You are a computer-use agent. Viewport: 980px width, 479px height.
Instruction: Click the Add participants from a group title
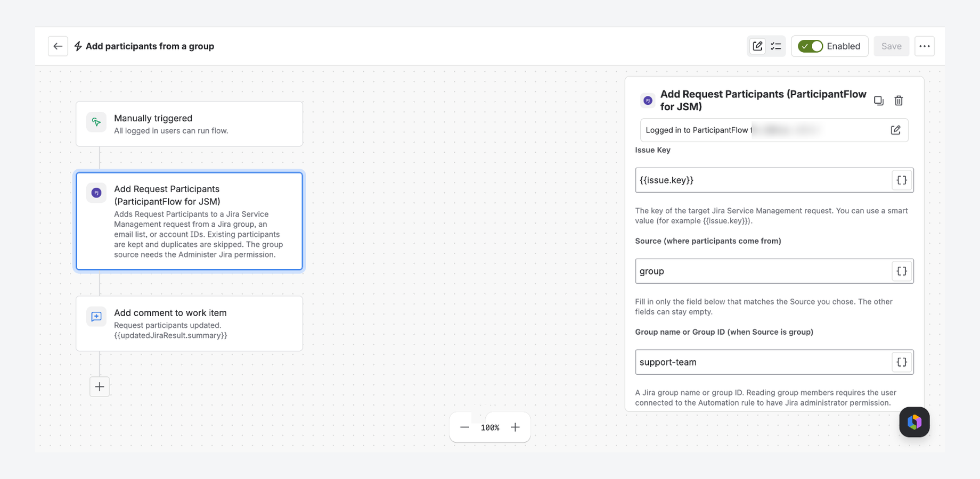pyautogui.click(x=150, y=46)
